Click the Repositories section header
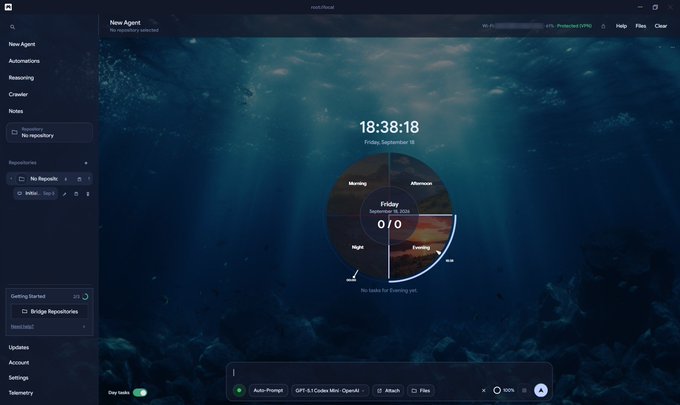The height and width of the screenshot is (405, 680). click(x=23, y=163)
